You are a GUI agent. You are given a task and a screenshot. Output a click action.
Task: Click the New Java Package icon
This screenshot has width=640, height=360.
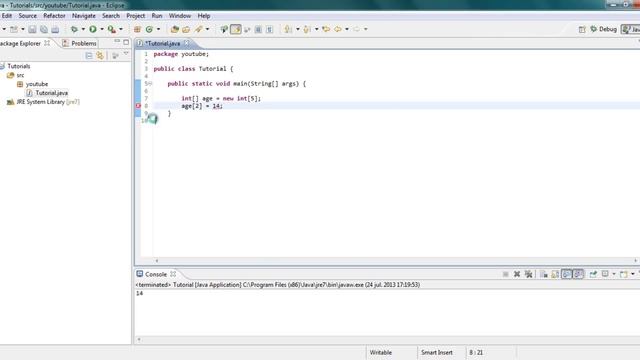138,29
